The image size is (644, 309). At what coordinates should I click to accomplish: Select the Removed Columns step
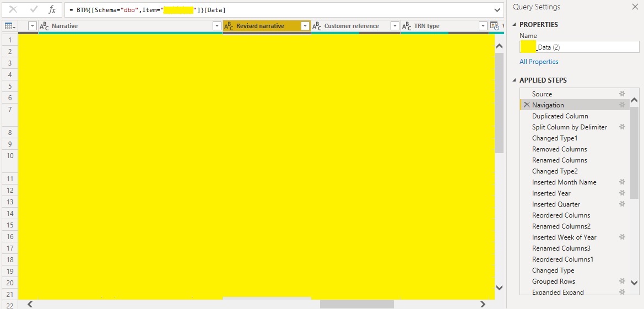[575, 149]
